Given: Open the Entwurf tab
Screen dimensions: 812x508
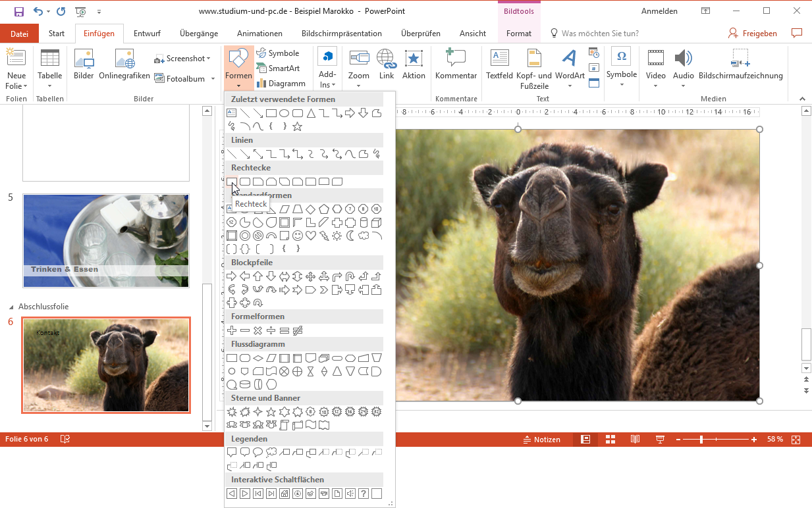Looking at the screenshot, I should (x=147, y=34).
